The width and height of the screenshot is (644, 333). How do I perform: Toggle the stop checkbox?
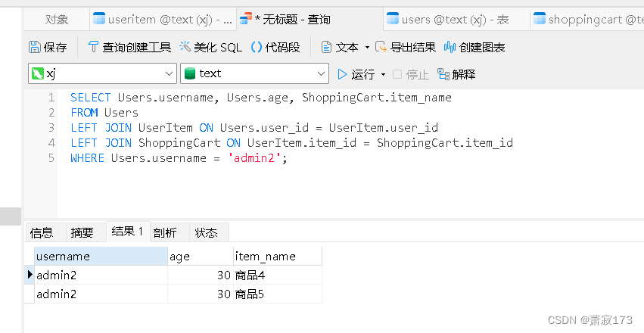(x=397, y=74)
